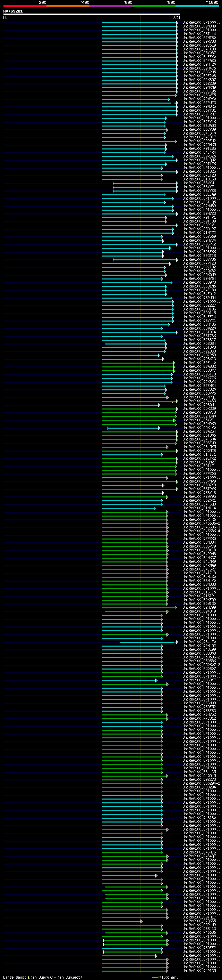
Task: Click the orange ~40% identity legend bar
Action: (x=68, y=6)
